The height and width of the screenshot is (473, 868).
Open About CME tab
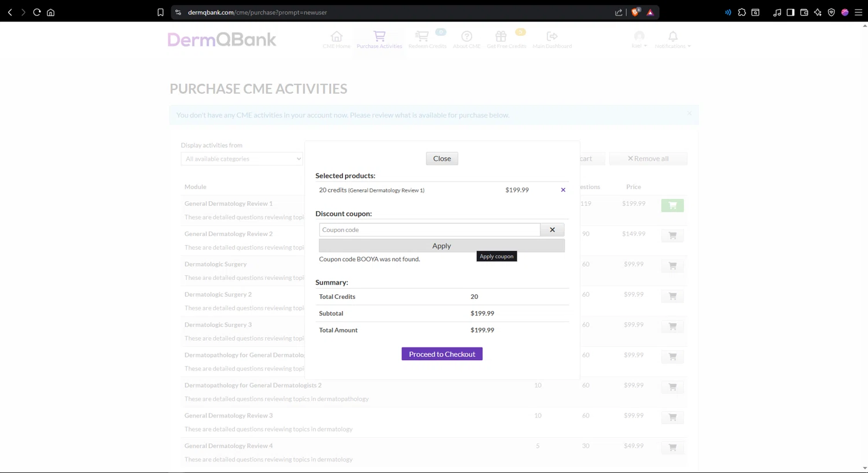point(466,39)
